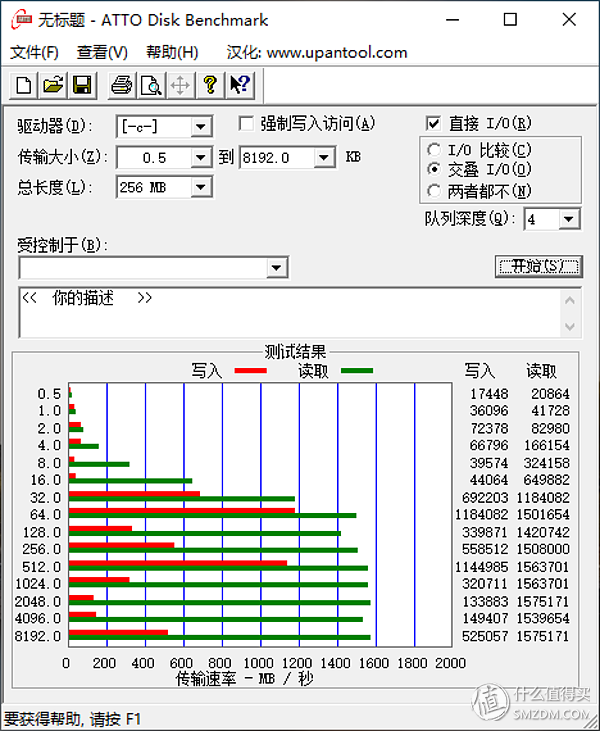Maximize the ATTO Disk Benchmark window
This screenshot has height=731, width=600.
pos(510,20)
